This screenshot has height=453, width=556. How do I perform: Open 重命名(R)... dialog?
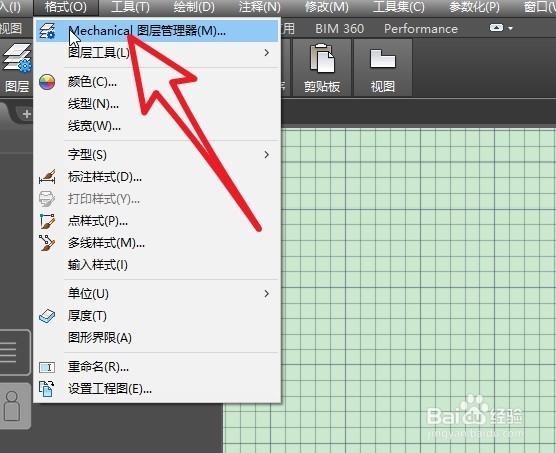pyautogui.click(x=157, y=367)
